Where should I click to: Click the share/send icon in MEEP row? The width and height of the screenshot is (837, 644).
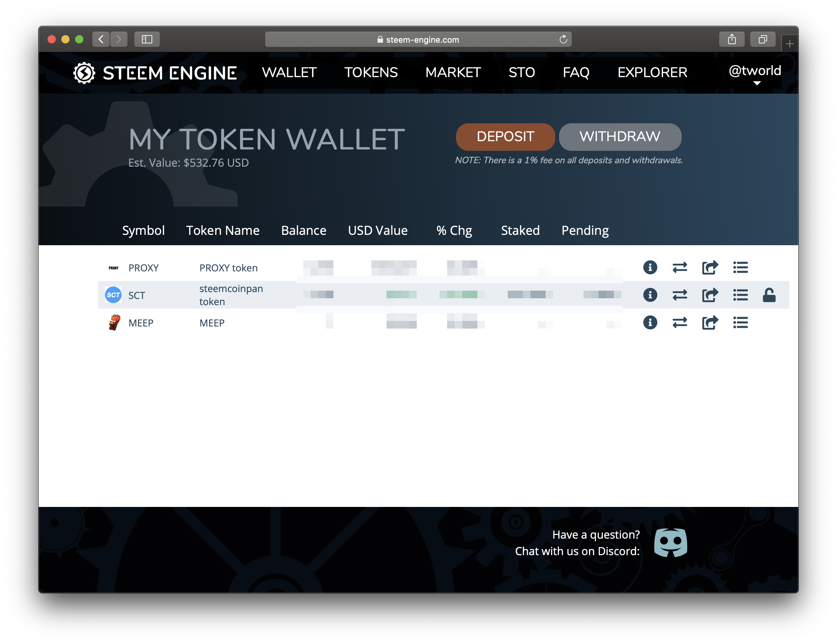point(710,323)
